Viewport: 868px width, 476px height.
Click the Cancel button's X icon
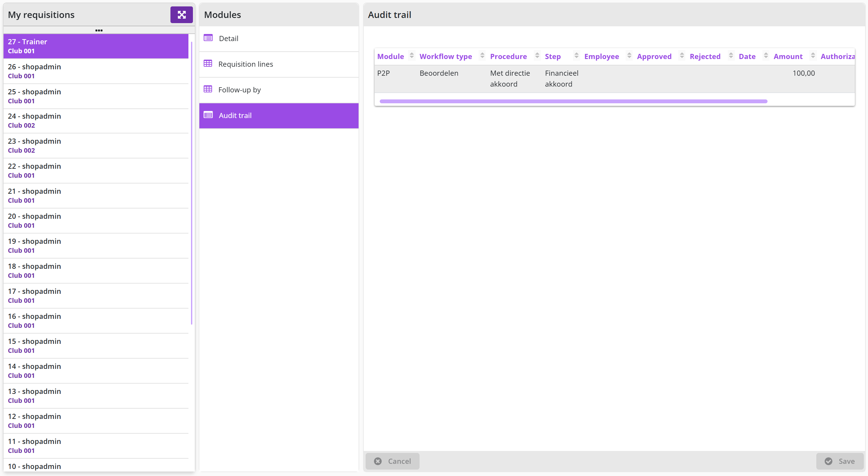[x=378, y=461]
